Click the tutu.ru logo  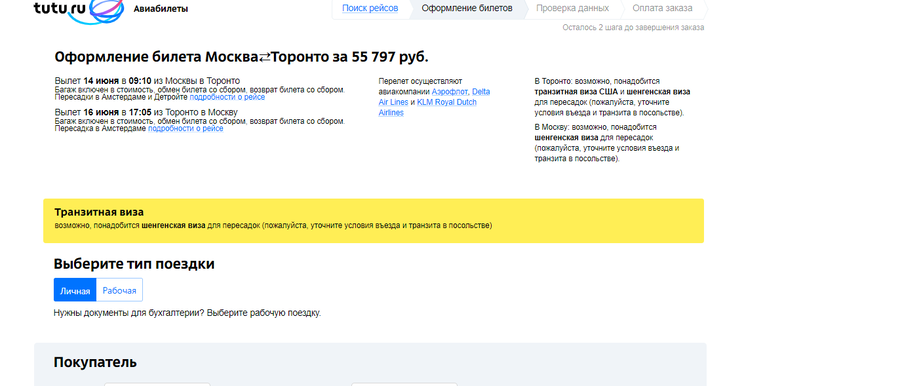pyautogui.click(x=78, y=11)
